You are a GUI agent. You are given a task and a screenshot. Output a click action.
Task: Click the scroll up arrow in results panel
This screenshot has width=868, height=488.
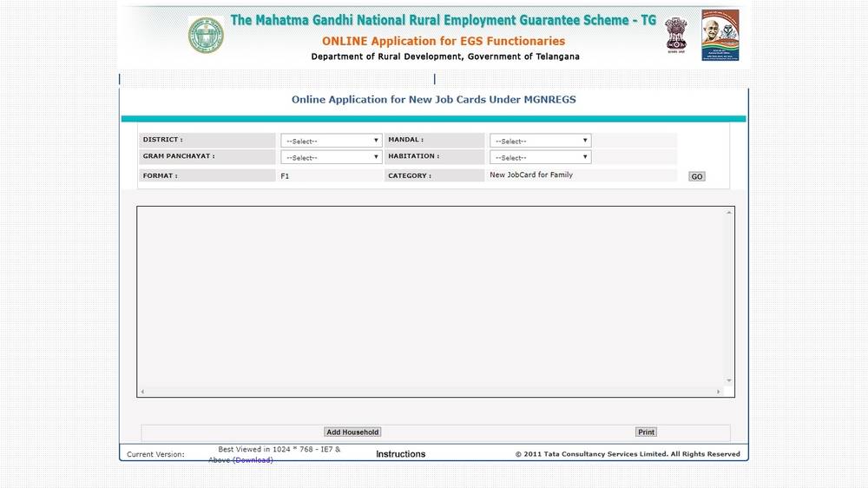click(729, 213)
